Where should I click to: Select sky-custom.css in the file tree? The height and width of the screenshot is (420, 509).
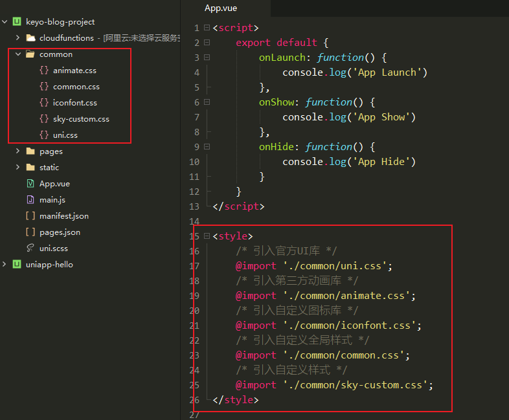click(81, 119)
